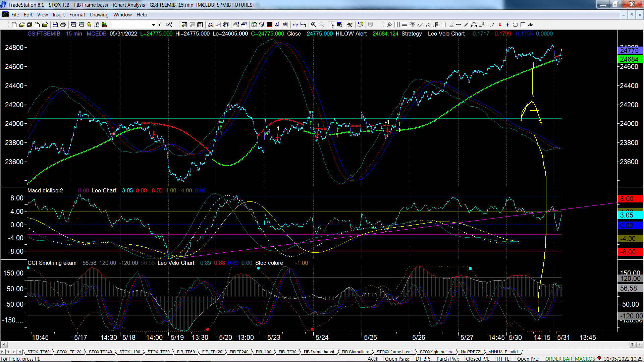Viewport: 644px width, 362px height.
Task: Click ORDER BAR in the status bar
Action: [559, 359]
